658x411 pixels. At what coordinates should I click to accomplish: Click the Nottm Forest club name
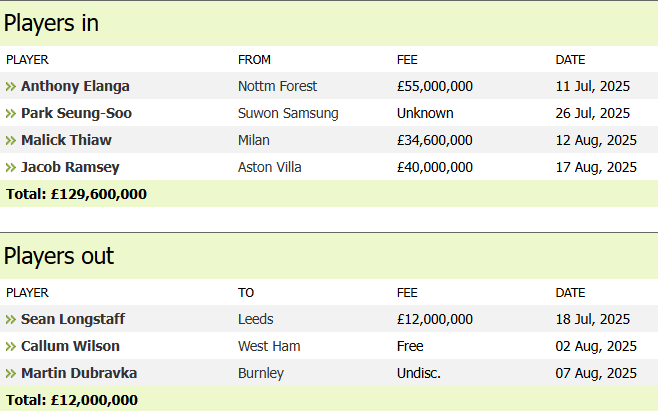coord(277,86)
